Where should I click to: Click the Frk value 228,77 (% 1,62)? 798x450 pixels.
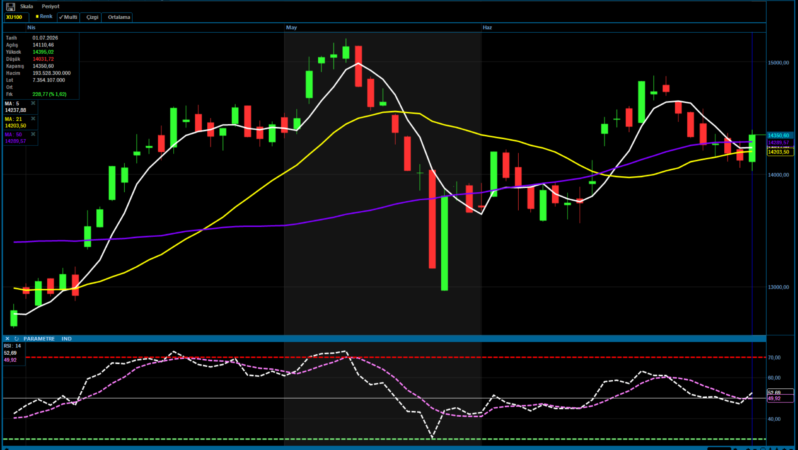tap(49, 94)
